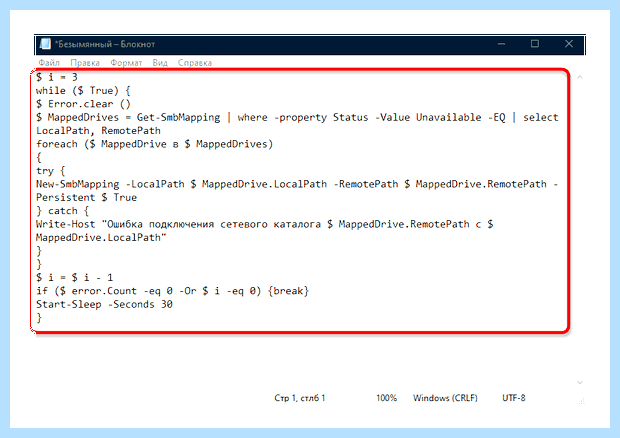Image resolution: width=620 pixels, height=438 pixels.
Task: Click the line 'LocalPath, RemotePath'
Action: point(98,130)
